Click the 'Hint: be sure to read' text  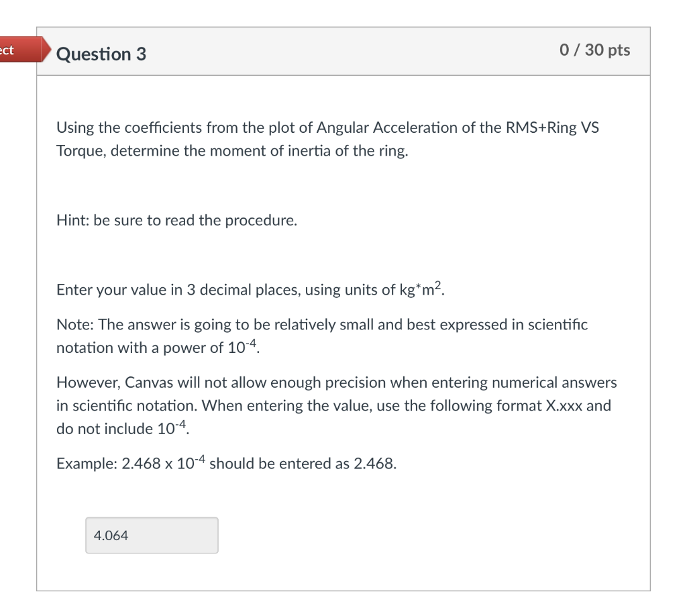176,220
